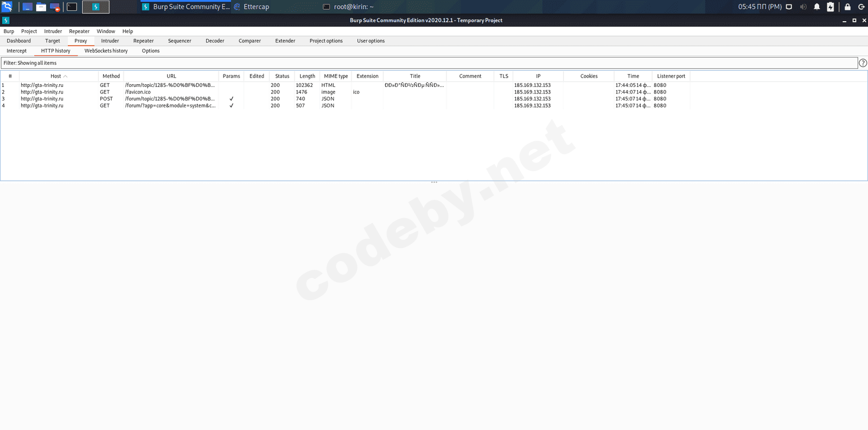The image size is (868, 430).
Task: Switch to Ettercap window in taskbar
Action: 251,7
